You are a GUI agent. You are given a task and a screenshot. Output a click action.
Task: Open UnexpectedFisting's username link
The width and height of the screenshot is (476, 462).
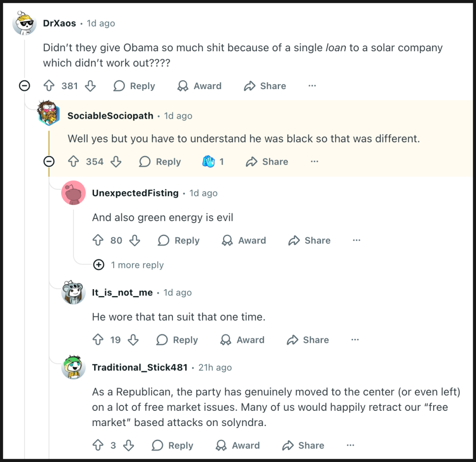pos(135,193)
